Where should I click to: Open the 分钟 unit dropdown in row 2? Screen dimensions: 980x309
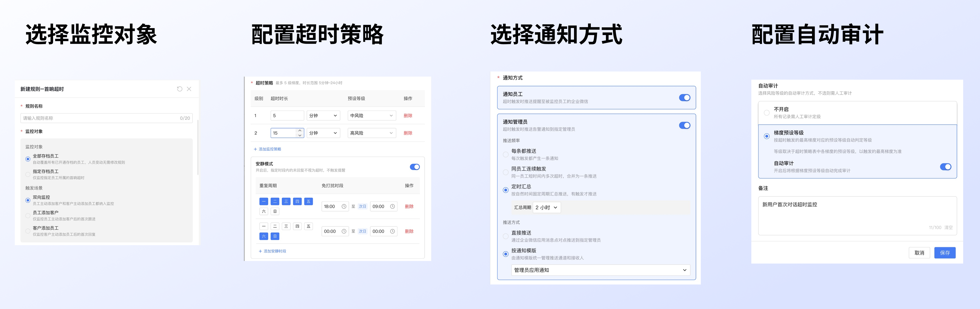pyautogui.click(x=323, y=133)
